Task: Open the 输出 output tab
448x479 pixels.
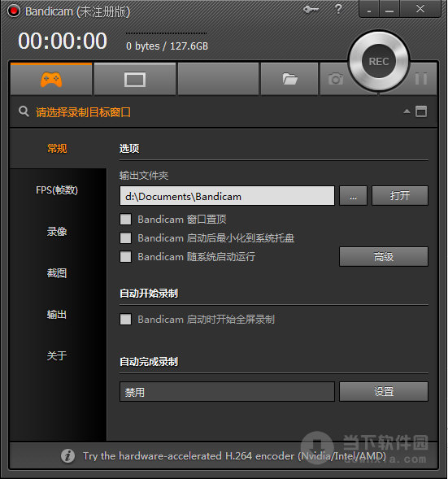Action: [x=57, y=315]
